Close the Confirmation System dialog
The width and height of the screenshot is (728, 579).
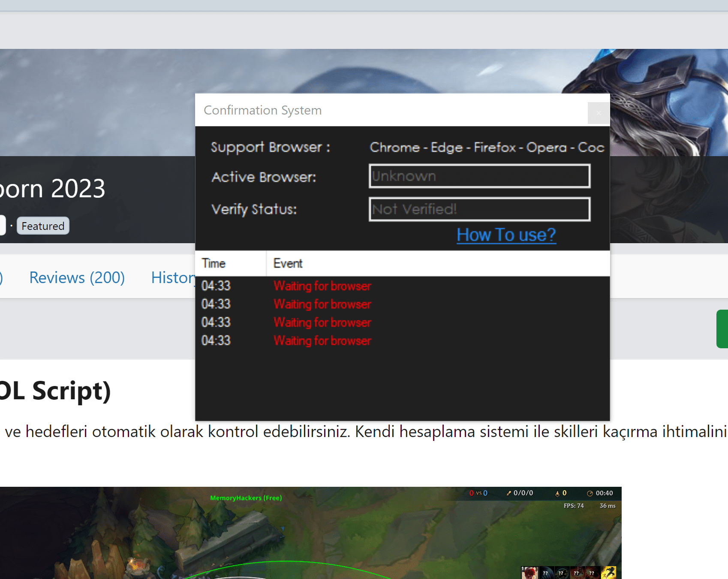(x=599, y=113)
